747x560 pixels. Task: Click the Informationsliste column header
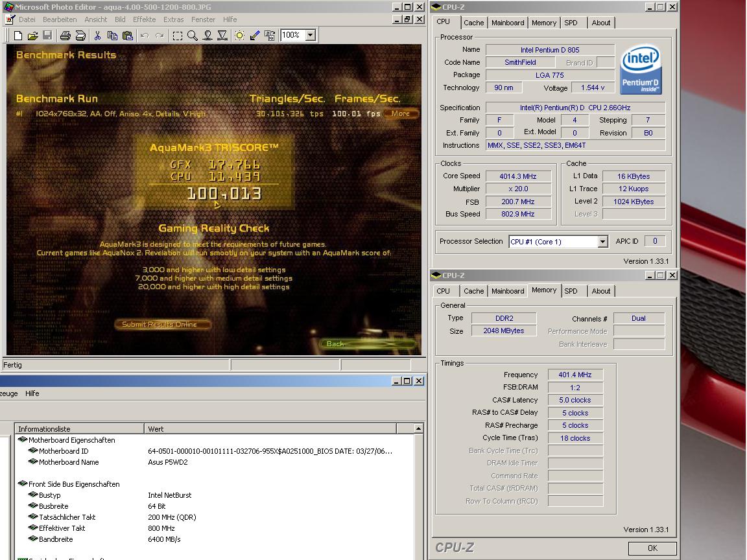tap(79, 429)
